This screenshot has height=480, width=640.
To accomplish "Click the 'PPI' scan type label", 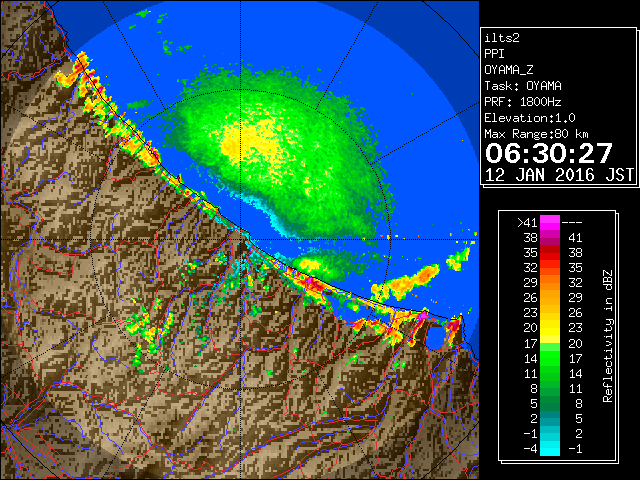I will pyautogui.click(x=494, y=54).
